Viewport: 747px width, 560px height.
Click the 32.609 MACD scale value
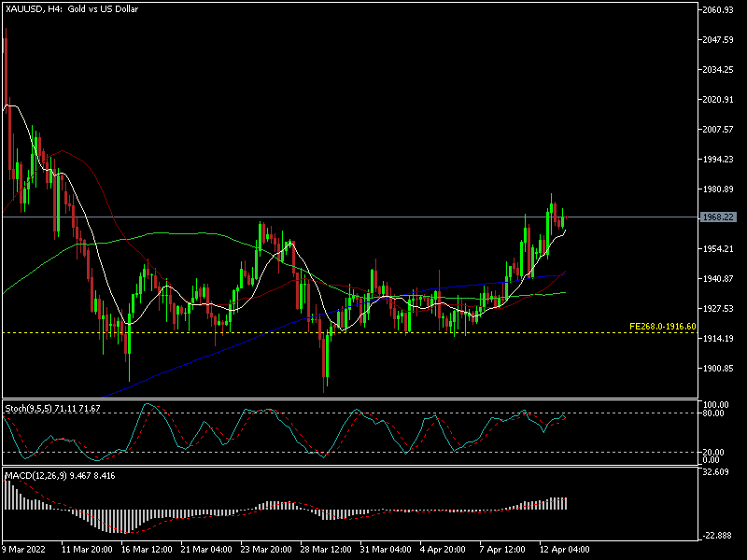click(717, 472)
